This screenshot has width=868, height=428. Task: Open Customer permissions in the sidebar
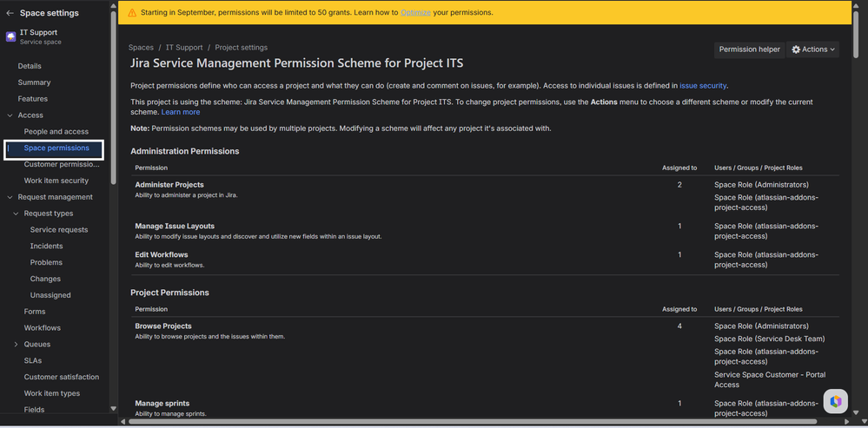coord(62,164)
